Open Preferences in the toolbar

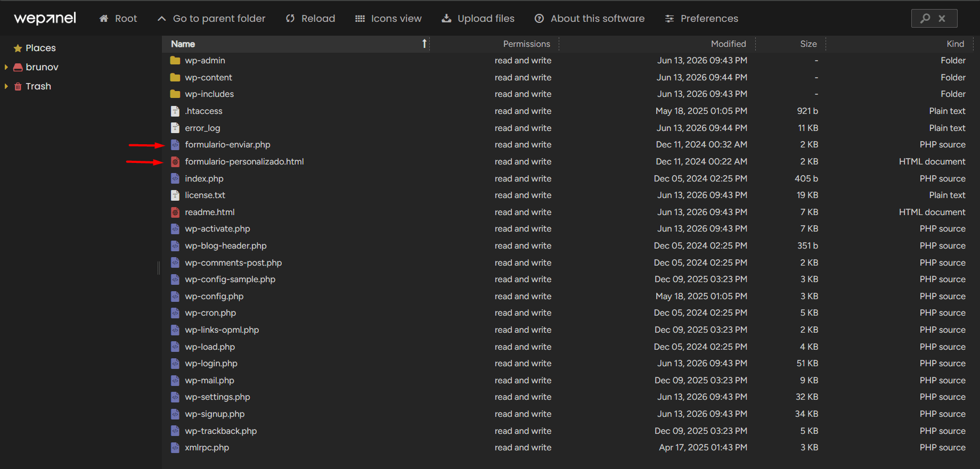click(701, 19)
